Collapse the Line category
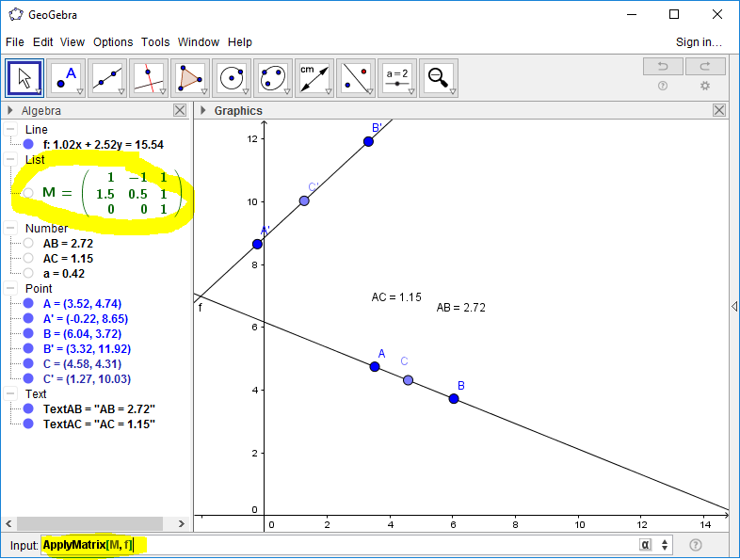This screenshot has width=740, height=560. coord(11,129)
